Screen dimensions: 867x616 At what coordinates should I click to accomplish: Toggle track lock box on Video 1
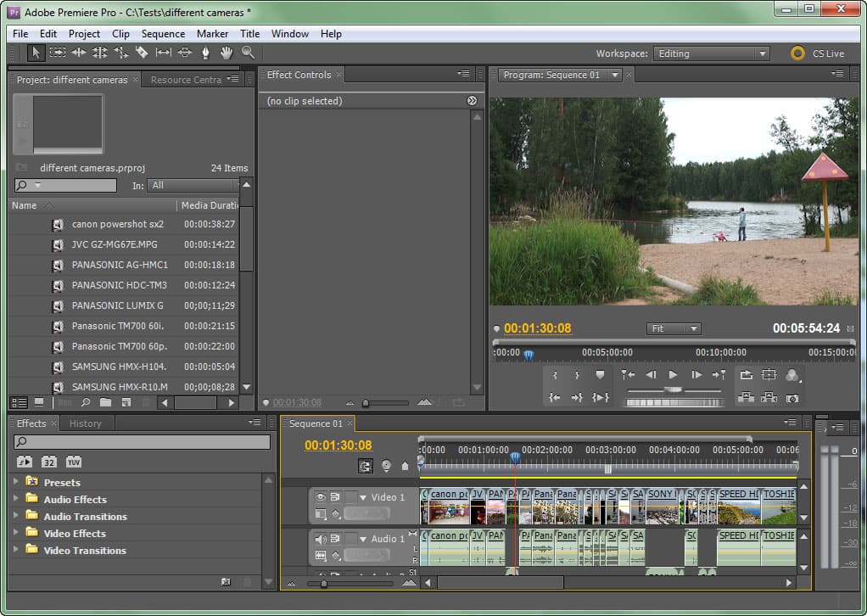[350, 497]
